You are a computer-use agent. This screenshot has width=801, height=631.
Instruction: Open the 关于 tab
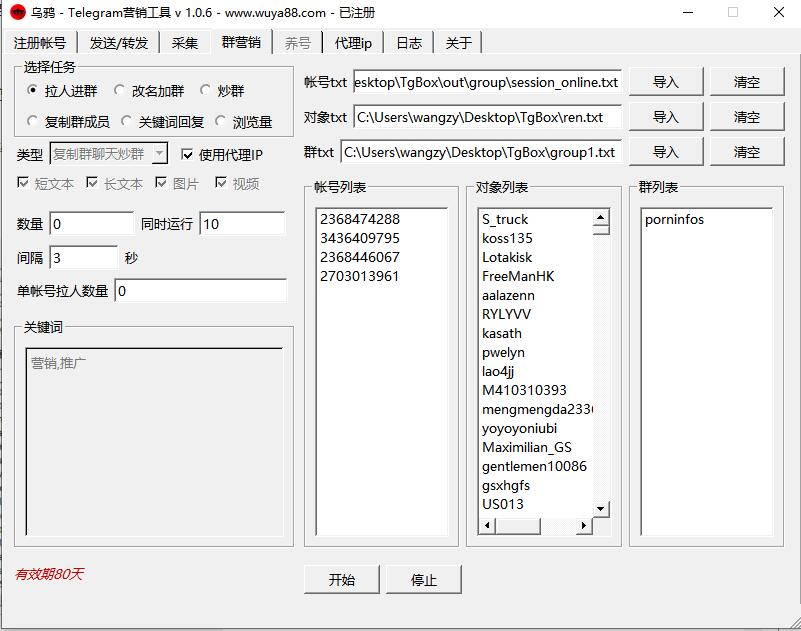click(458, 43)
